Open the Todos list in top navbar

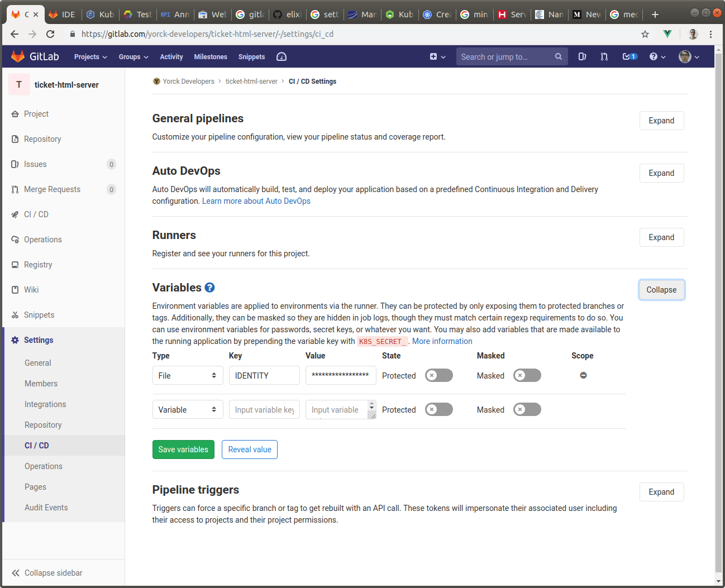(x=629, y=56)
